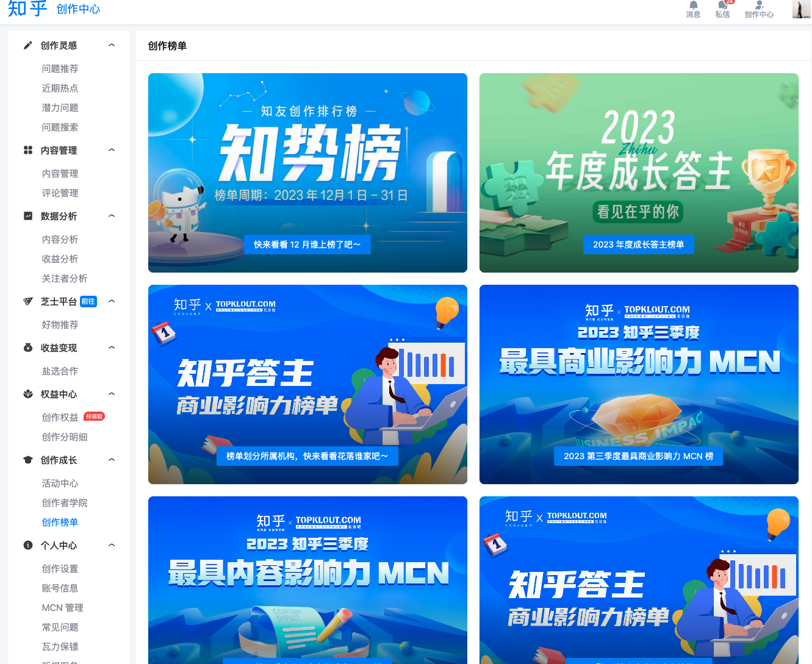Open 潜力问题 in sidebar

60,108
